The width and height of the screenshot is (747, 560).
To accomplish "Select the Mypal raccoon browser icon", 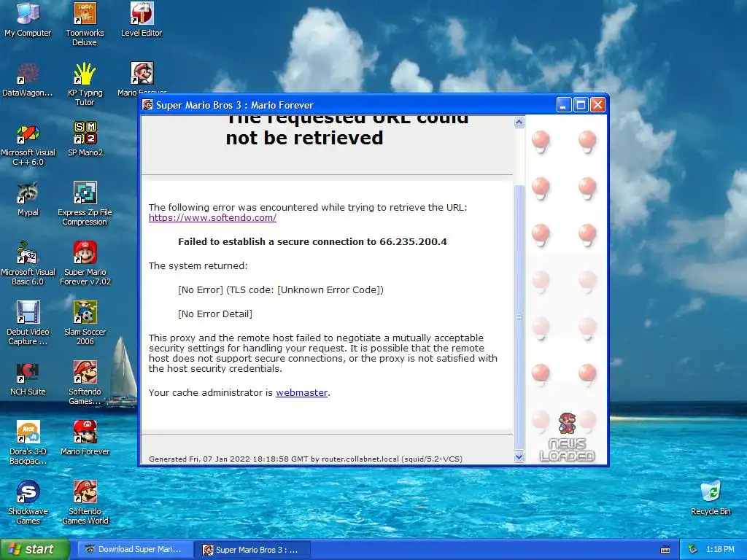I will click(28, 192).
